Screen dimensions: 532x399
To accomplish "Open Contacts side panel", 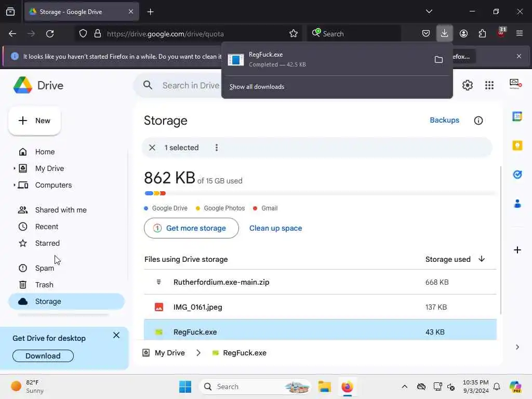I will (517, 204).
